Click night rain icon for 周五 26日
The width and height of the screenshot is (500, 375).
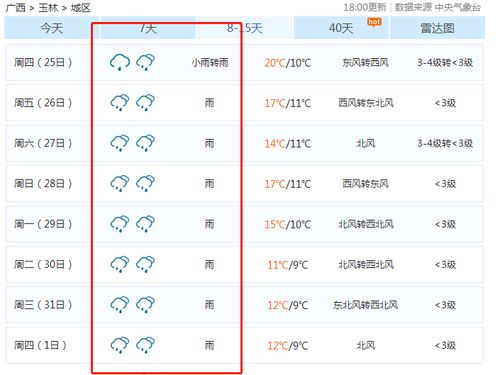click(145, 103)
